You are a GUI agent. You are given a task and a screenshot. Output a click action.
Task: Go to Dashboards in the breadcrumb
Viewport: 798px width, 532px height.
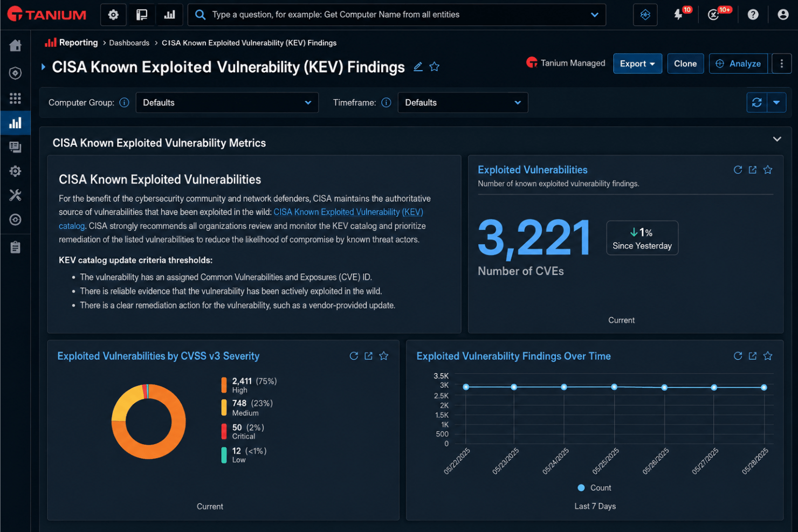coord(129,43)
